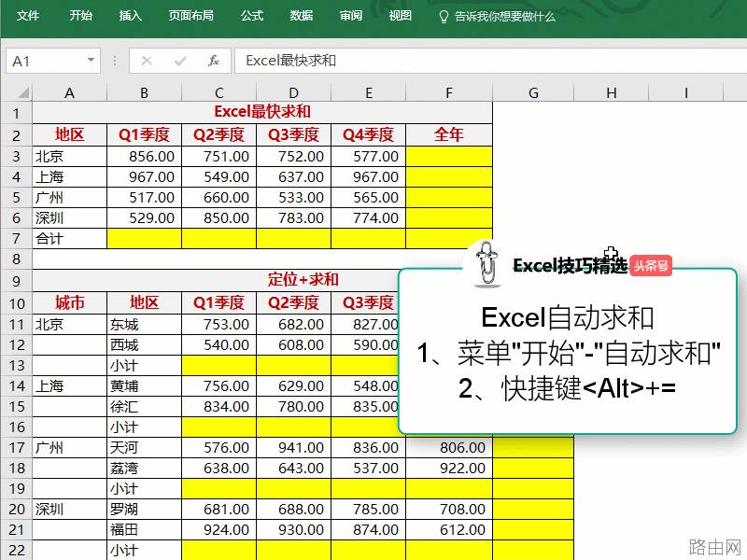Click the fx insert function icon
Screen dimensions: 747x560
[214, 61]
